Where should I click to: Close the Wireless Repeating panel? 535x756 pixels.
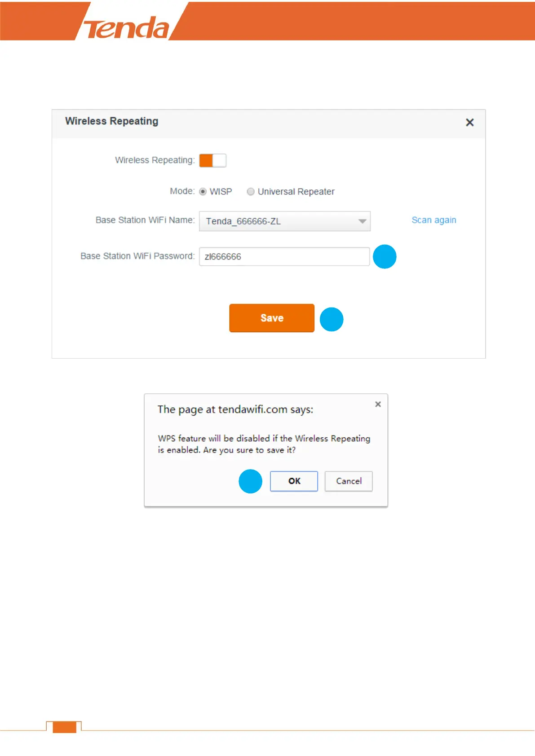pos(470,123)
